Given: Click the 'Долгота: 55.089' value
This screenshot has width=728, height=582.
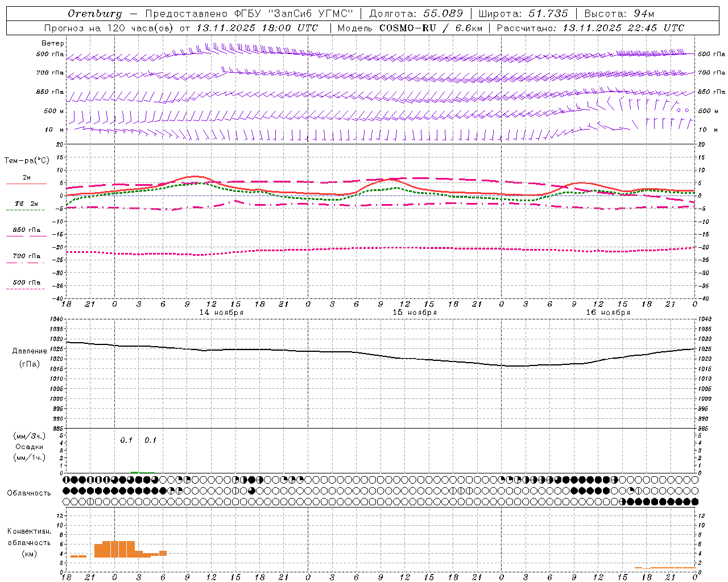Looking at the screenshot, I should click(416, 14).
